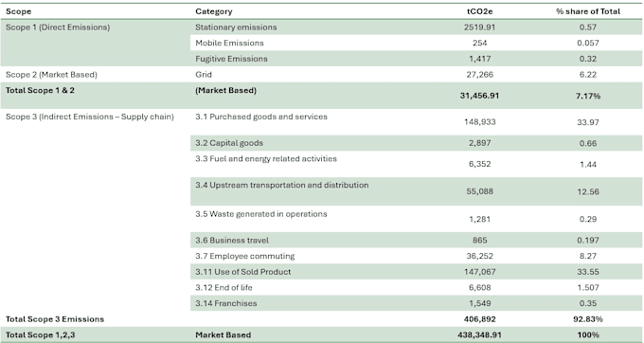
Task: Select the 'Fugitive Emissions' cell
Action: click(232, 59)
